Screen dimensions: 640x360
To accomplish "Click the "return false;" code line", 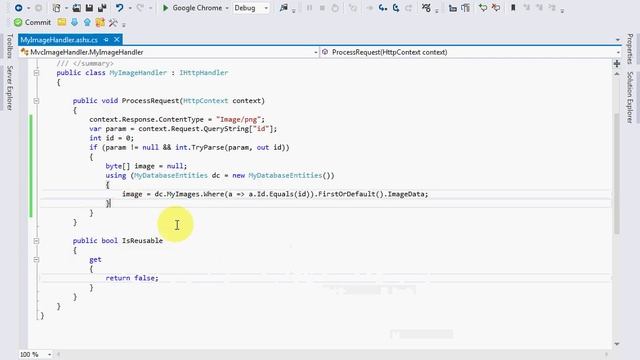I will click(x=132, y=278).
